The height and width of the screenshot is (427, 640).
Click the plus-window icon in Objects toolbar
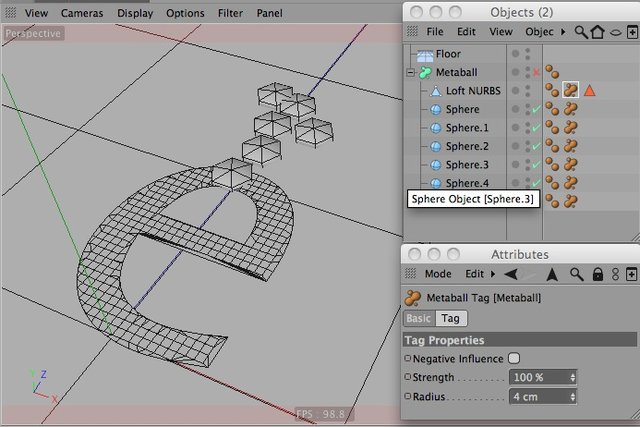click(x=632, y=32)
